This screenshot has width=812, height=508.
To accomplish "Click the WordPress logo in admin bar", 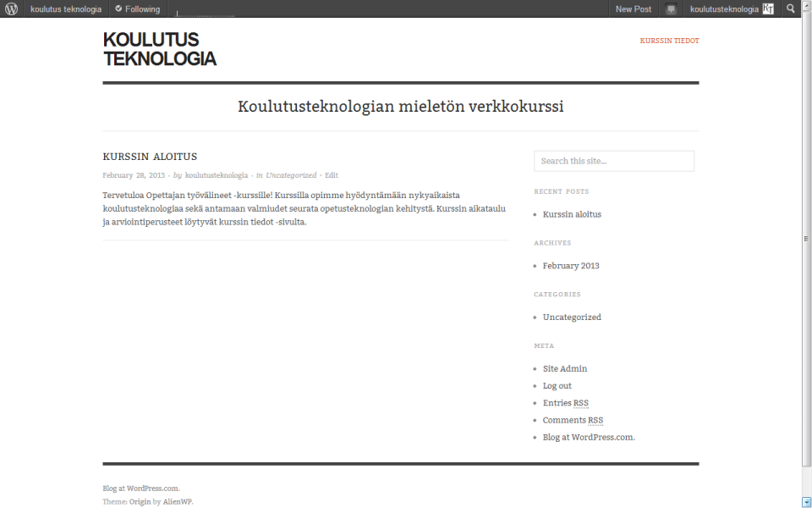I will [x=12, y=9].
